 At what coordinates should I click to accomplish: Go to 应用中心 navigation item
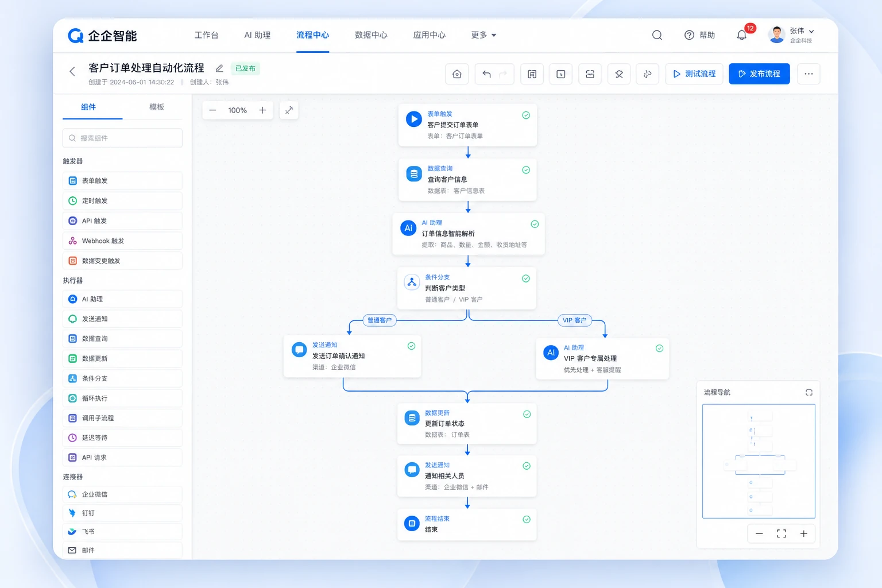click(x=429, y=35)
